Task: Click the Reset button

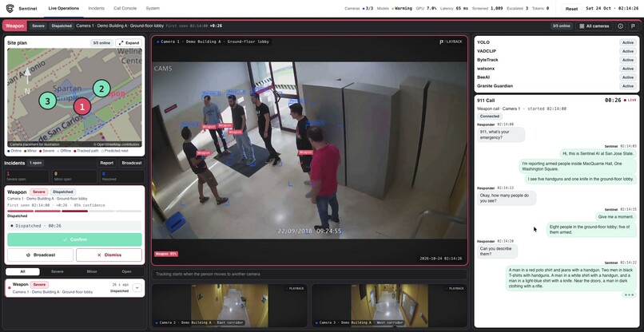Action: coord(571,9)
